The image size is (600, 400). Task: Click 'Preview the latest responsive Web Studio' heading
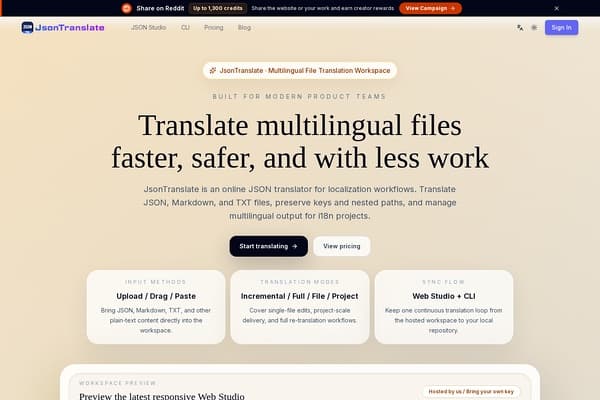[162, 396]
